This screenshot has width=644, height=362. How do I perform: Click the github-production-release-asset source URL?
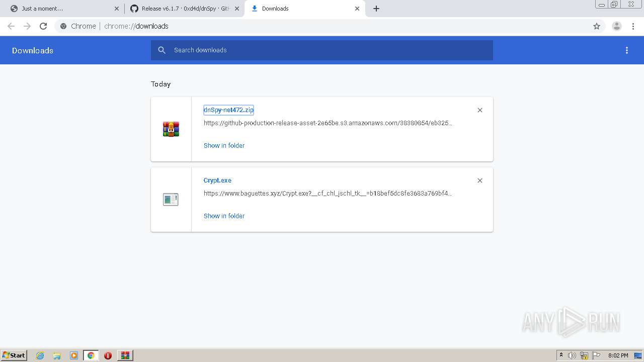pos(328,123)
